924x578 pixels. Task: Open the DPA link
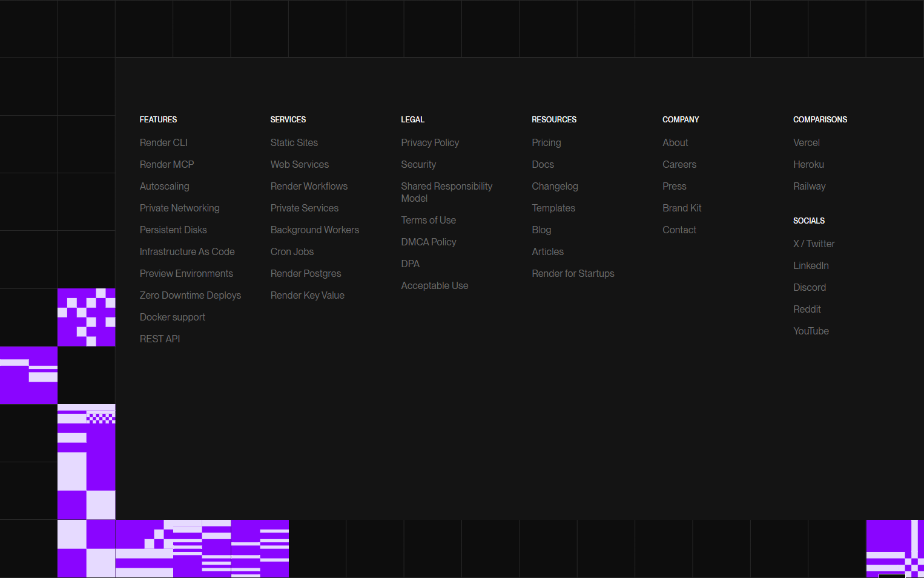410,264
